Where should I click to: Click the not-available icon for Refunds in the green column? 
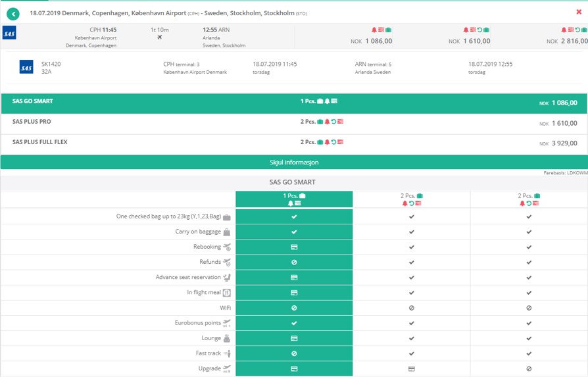[x=294, y=263]
